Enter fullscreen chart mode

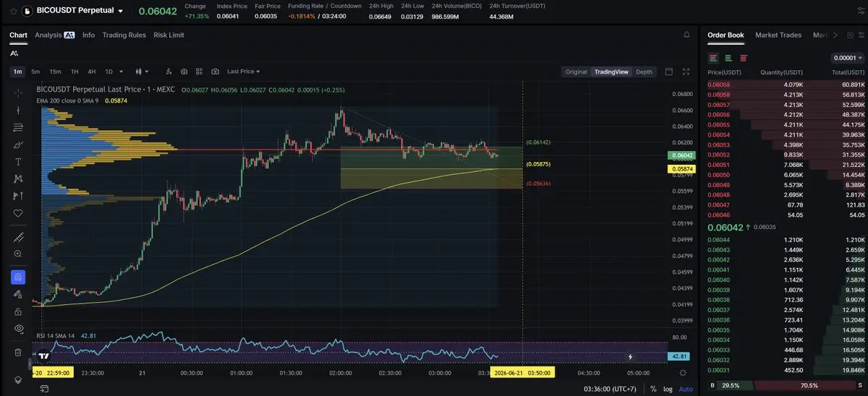point(686,72)
